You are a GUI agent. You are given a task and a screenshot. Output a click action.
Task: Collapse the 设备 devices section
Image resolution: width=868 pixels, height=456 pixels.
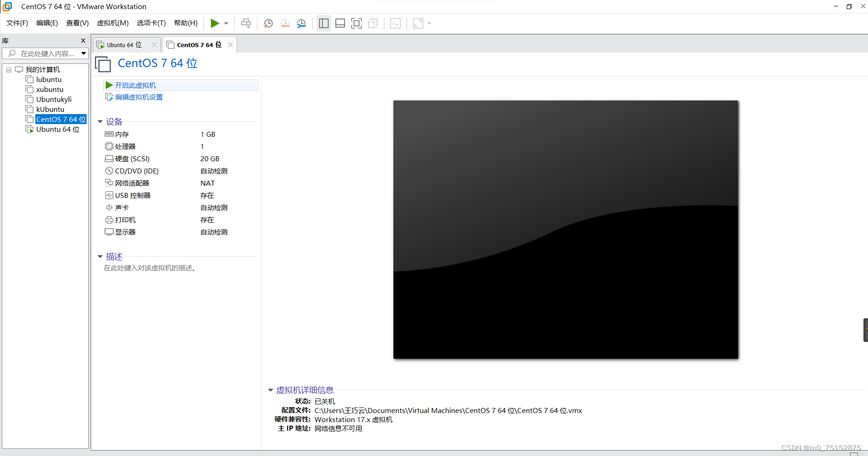tap(100, 121)
